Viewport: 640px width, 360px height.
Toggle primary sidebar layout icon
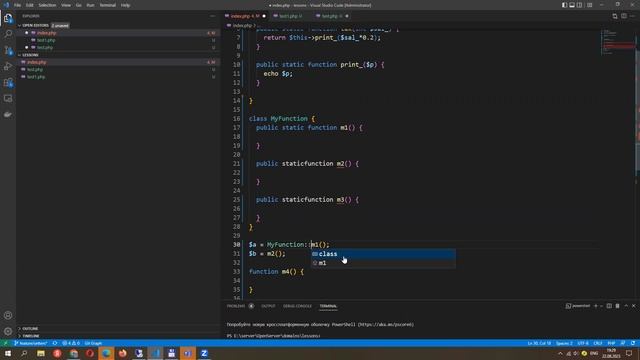point(564,5)
